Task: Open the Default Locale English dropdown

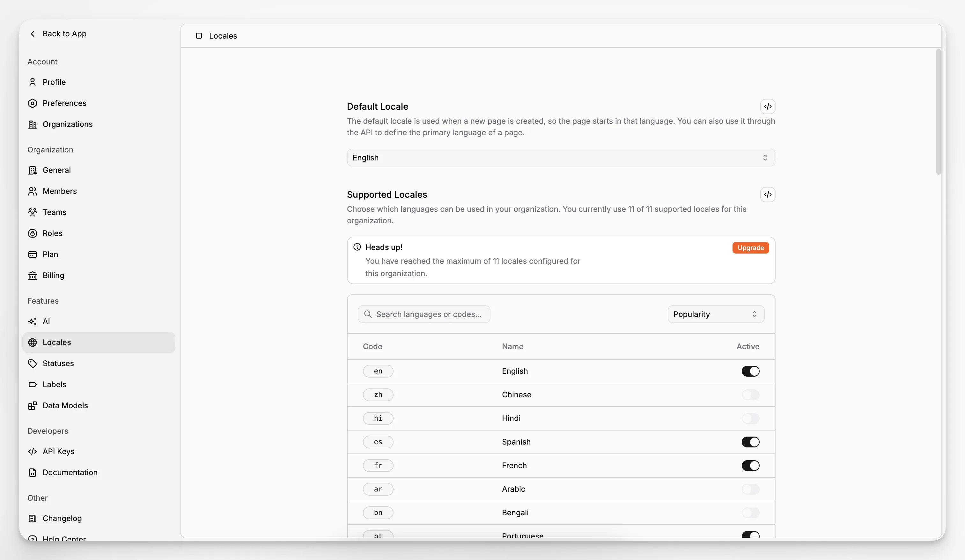Action: (561, 158)
